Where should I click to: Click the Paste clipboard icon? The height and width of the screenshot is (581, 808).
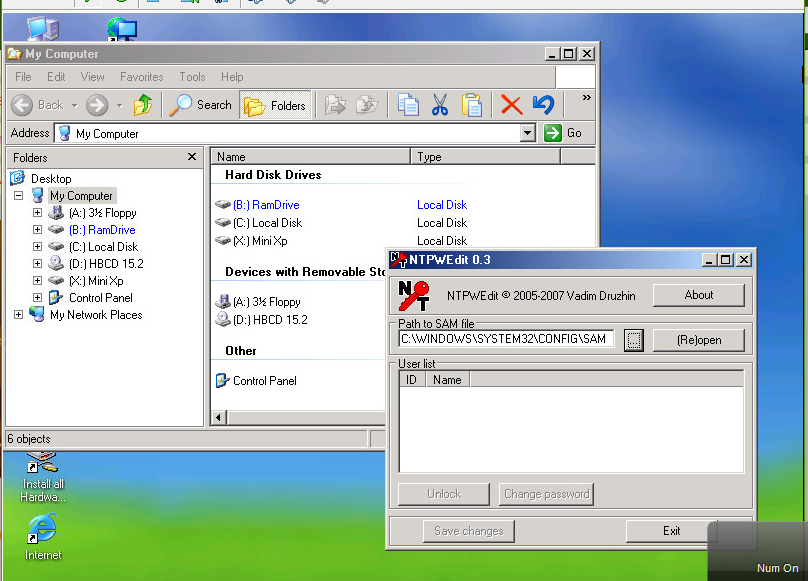click(472, 104)
